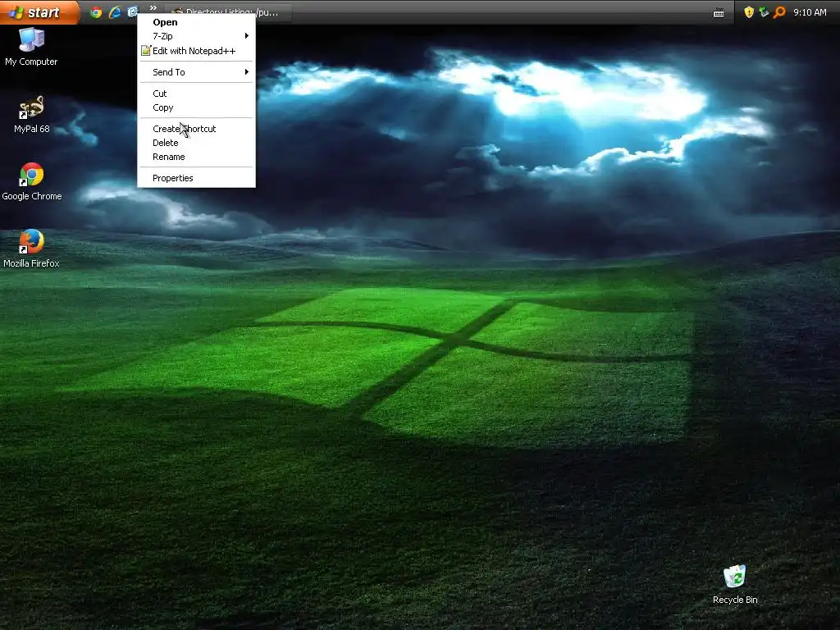Choose Cut in the context menu
Image resolution: width=840 pixels, height=630 pixels.
[196, 94]
